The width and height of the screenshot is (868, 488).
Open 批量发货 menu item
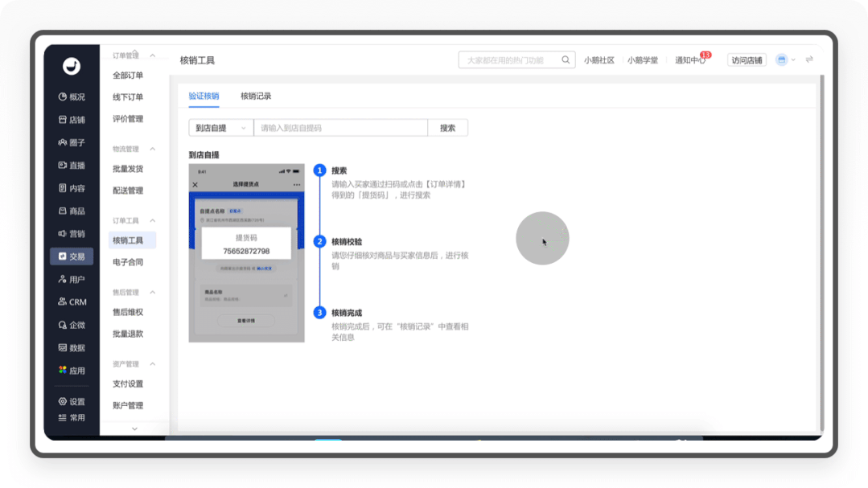pos(128,169)
